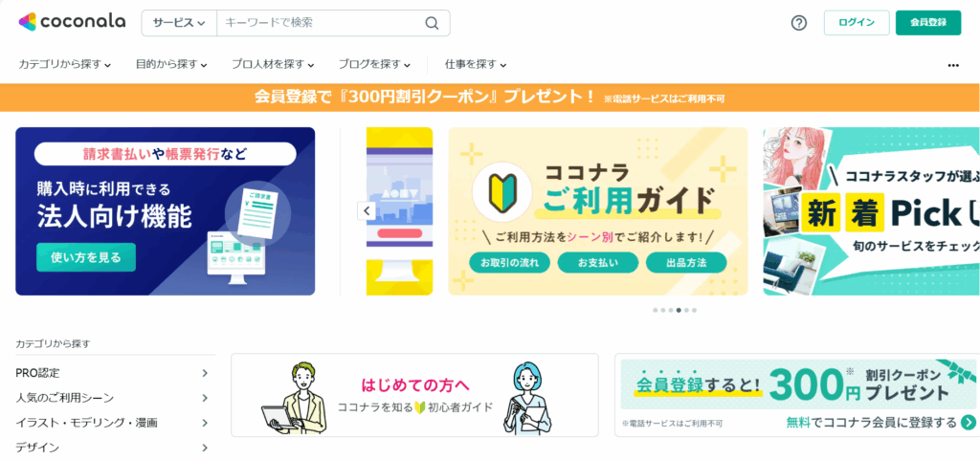Open the サービス search type dropdown

179,23
